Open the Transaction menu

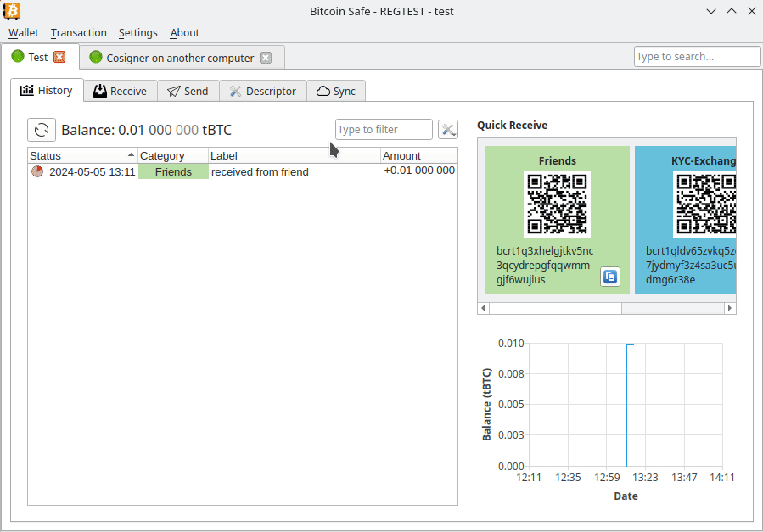[x=78, y=32]
